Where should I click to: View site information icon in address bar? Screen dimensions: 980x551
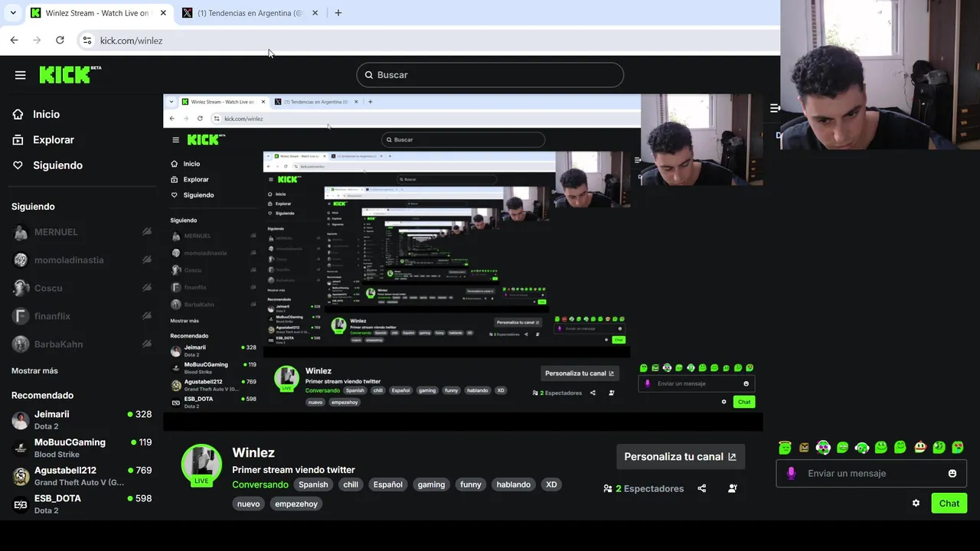pyautogui.click(x=87, y=41)
